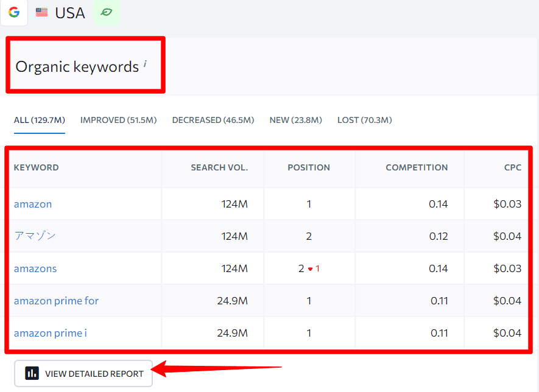This screenshot has height=392, width=539.
Task: Click position 2 in amazons row
Action: point(301,268)
